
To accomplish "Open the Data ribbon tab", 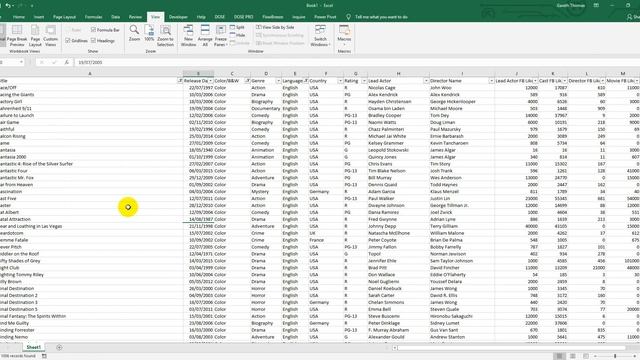I will point(116,17).
